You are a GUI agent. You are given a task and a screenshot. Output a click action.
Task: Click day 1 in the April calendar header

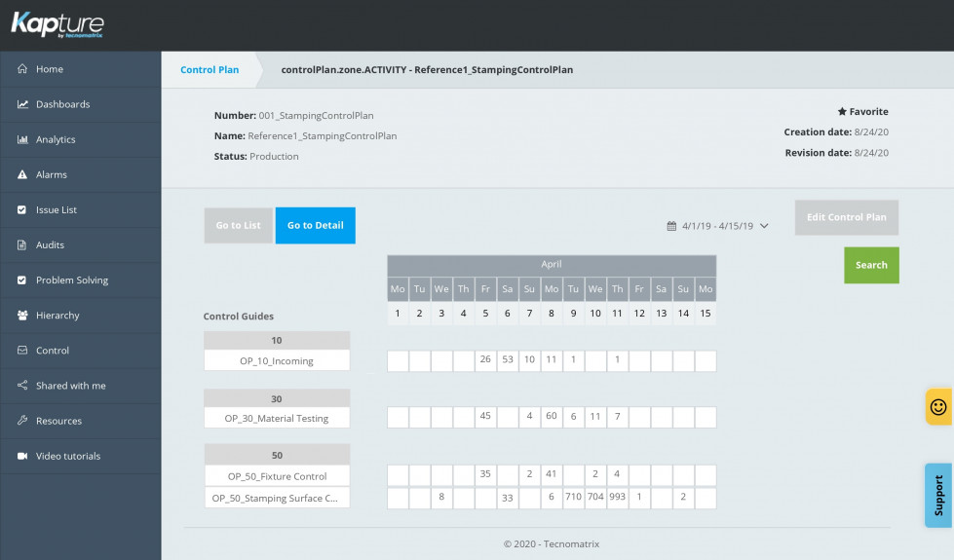[398, 314]
